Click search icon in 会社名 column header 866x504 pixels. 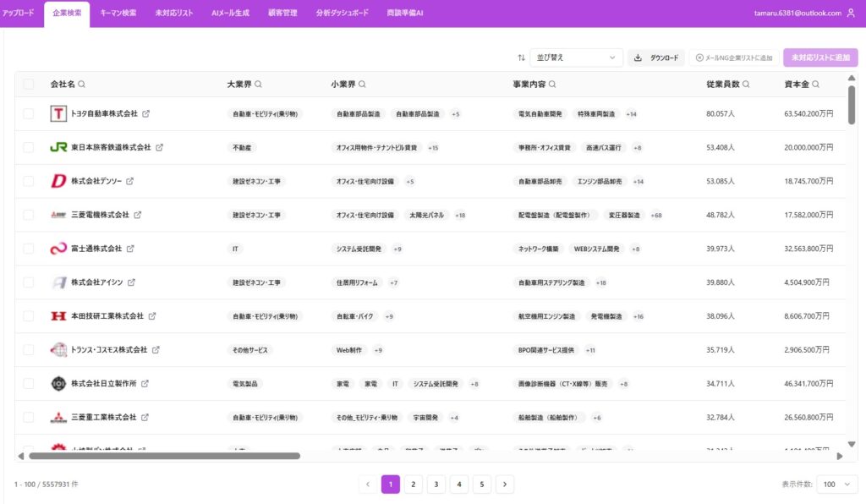[82, 84]
